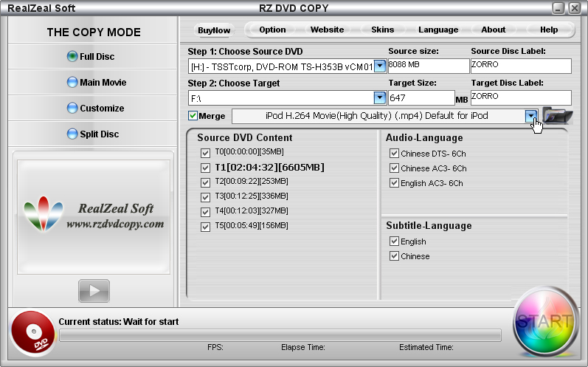588x367 pixels.
Task: Click the Estimated Time label
Action: [x=426, y=348]
